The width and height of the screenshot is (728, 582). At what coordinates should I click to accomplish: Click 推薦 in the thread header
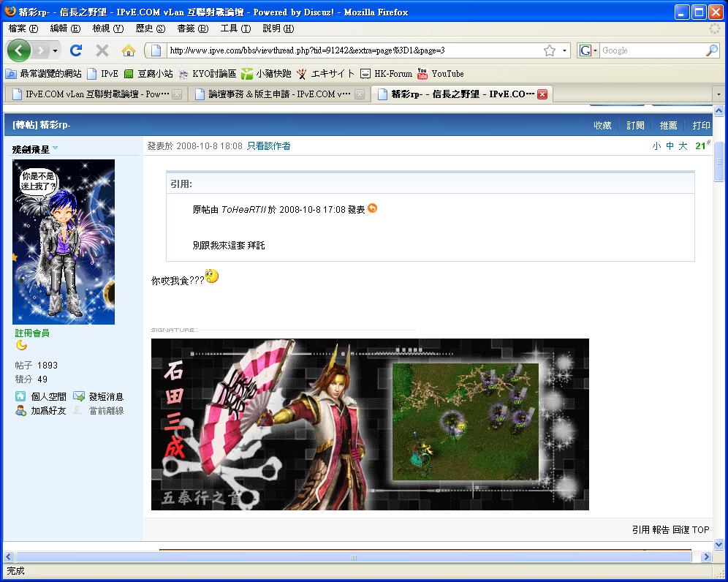tap(668, 126)
